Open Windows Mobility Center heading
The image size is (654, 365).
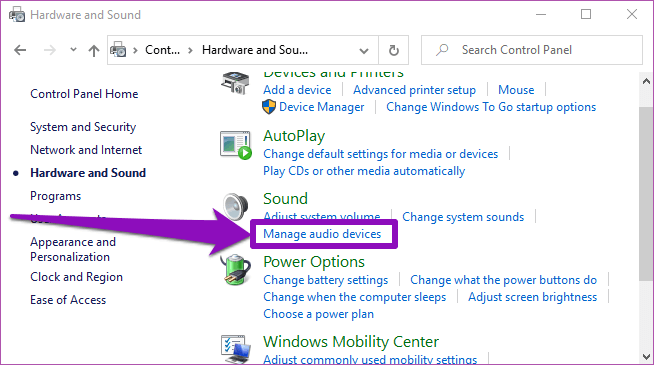[351, 342]
